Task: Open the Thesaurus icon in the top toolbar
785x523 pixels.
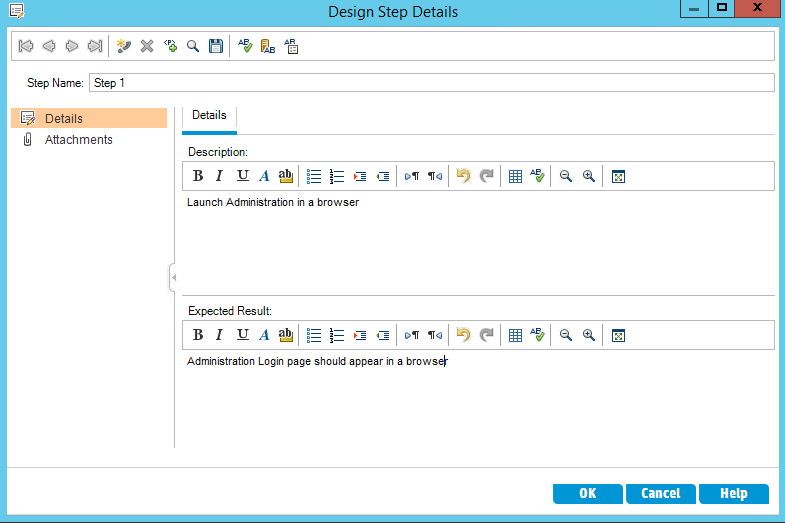Action: 268,46
